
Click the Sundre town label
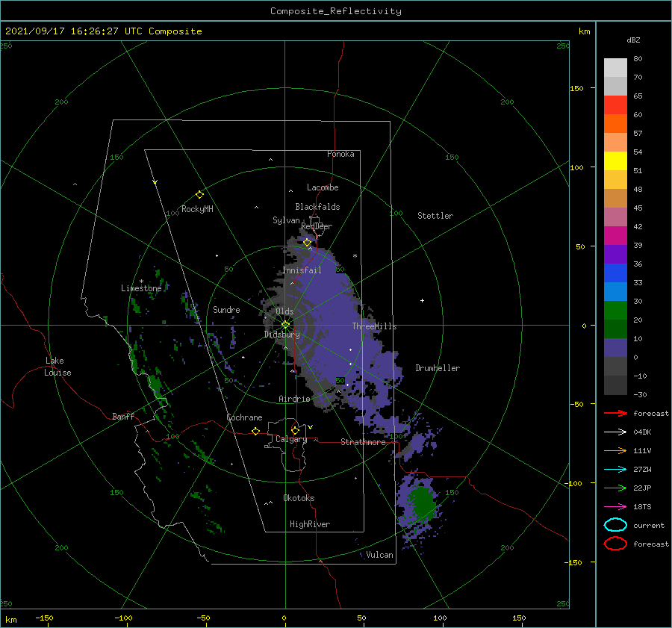pyautogui.click(x=226, y=309)
